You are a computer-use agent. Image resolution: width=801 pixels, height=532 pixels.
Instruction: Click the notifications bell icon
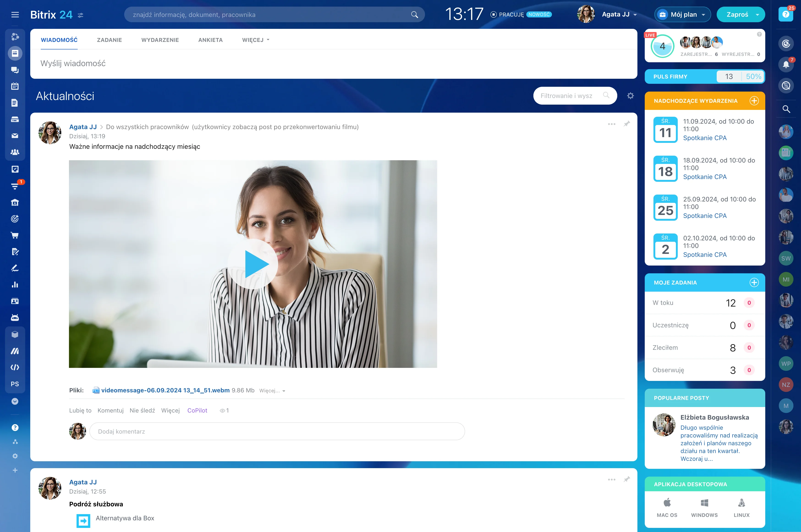click(786, 65)
